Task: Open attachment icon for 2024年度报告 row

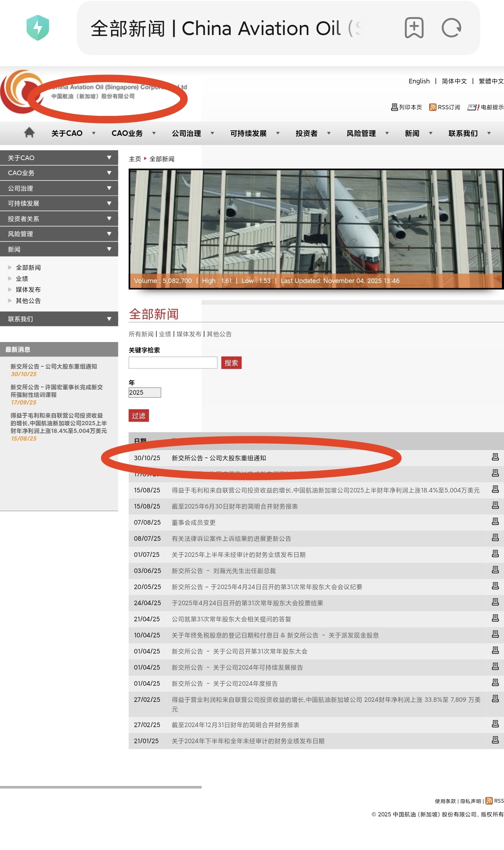Action: pyautogui.click(x=495, y=683)
